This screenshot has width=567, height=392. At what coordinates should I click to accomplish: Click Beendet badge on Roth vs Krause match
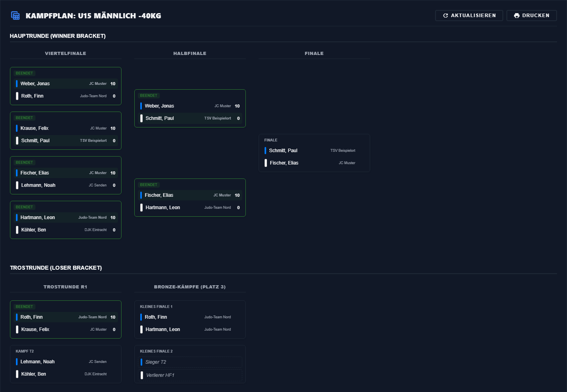point(24,307)
